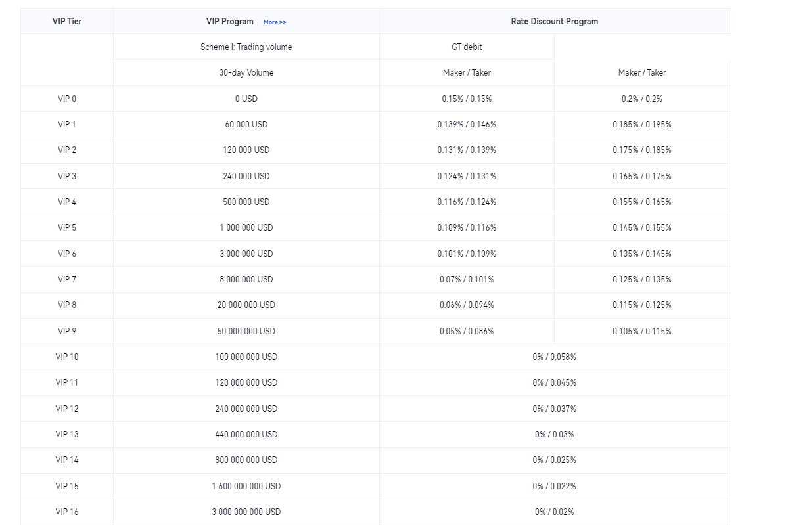Click the VIP 8 row label
Image resolution: width=811 pixels, height=532 pixels.
(67, 305)
